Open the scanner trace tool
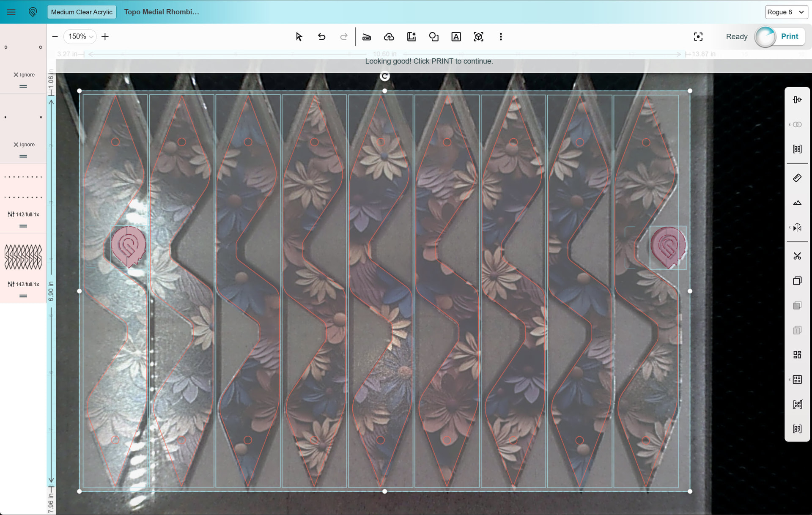Viewport: 812px width, 515px height. [367, 37]
